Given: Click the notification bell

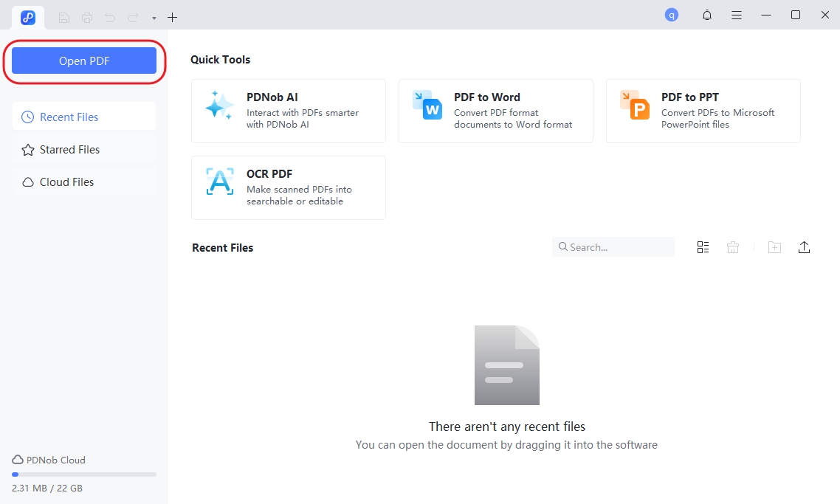Looking at the screenshot, I should point(706,15).
